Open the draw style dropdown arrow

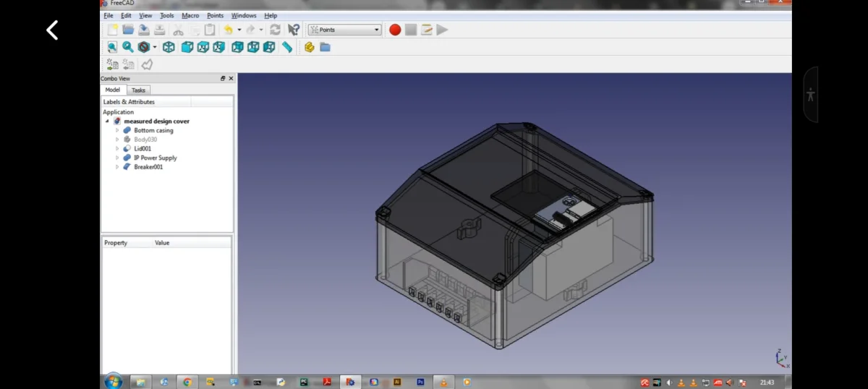click(x=155, y=47)
